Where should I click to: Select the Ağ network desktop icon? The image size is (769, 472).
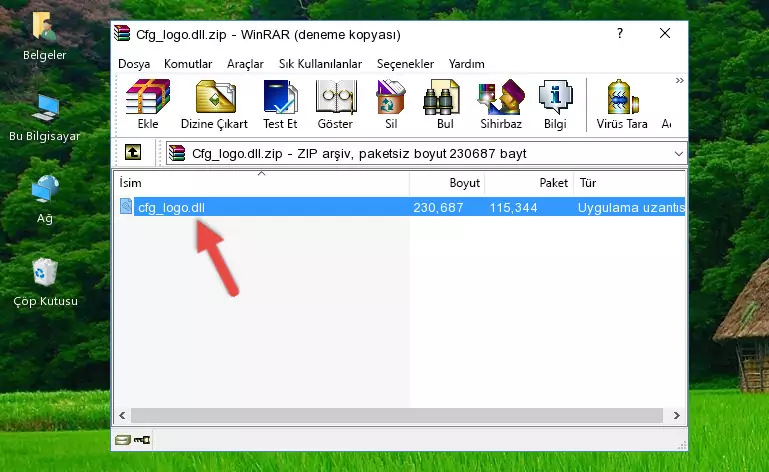click(45, 200)
